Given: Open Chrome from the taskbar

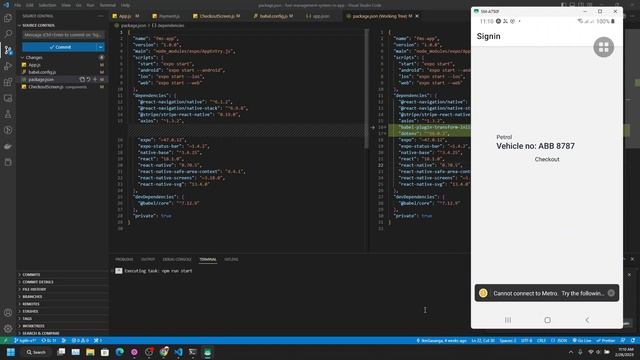Looking at the screenshot, I should coord(164,352).
